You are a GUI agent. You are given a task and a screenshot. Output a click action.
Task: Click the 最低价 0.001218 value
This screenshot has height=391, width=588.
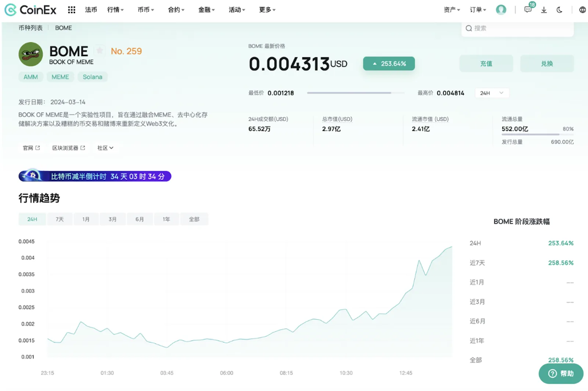281,93
